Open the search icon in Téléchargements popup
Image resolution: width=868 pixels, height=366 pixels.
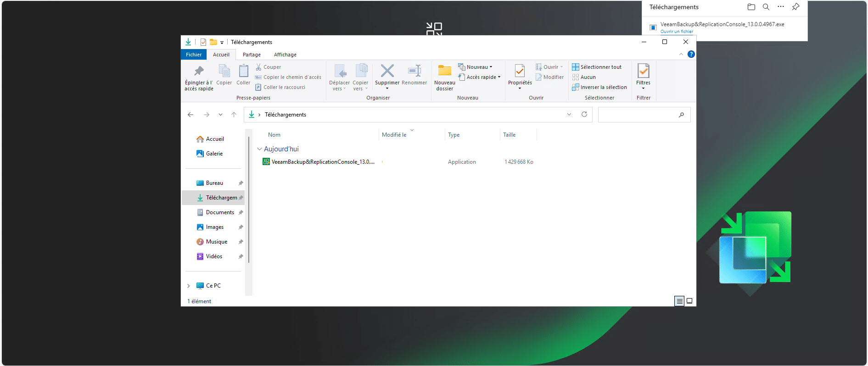pyautogui.click(x=766, y=7)
